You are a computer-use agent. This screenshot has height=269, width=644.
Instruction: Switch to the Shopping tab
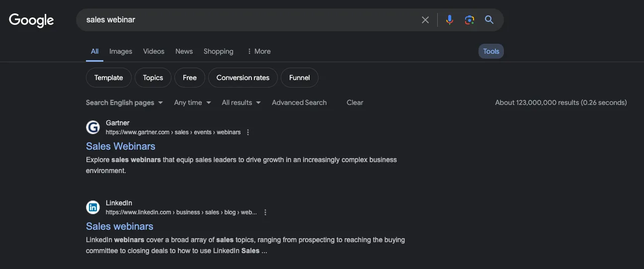tap(218, 51)
